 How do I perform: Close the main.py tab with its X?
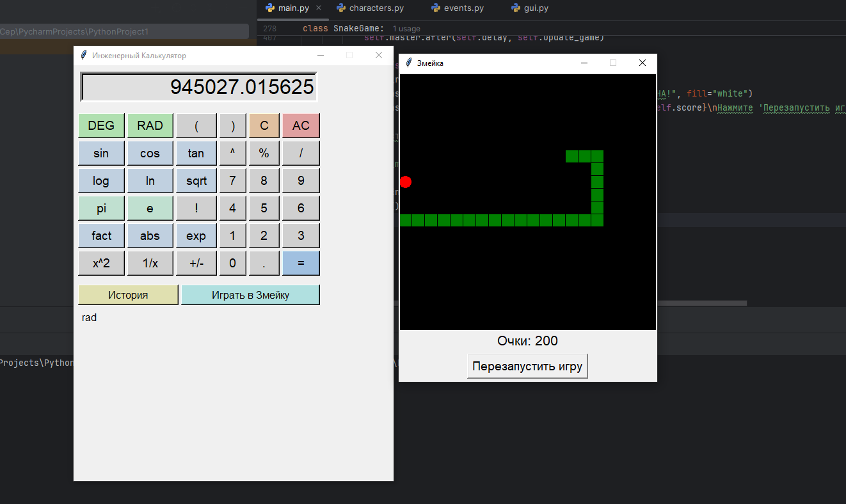coord(319,8)
